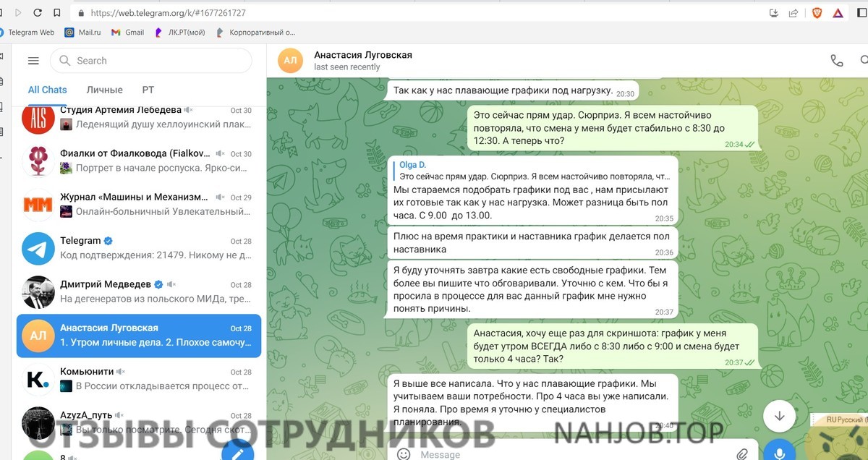Click the Telegram chat Search field
The image size is (868, 460).
click(x=151, y=61)
